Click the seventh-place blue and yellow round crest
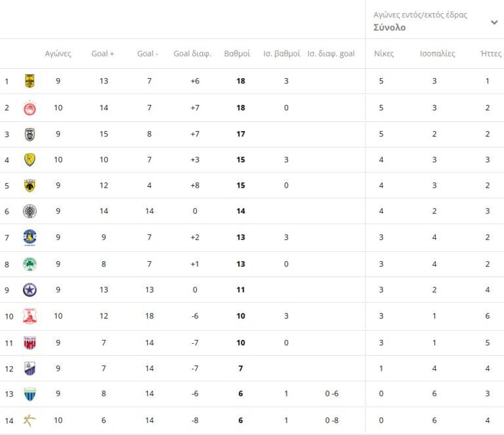 tap(30, 238)
